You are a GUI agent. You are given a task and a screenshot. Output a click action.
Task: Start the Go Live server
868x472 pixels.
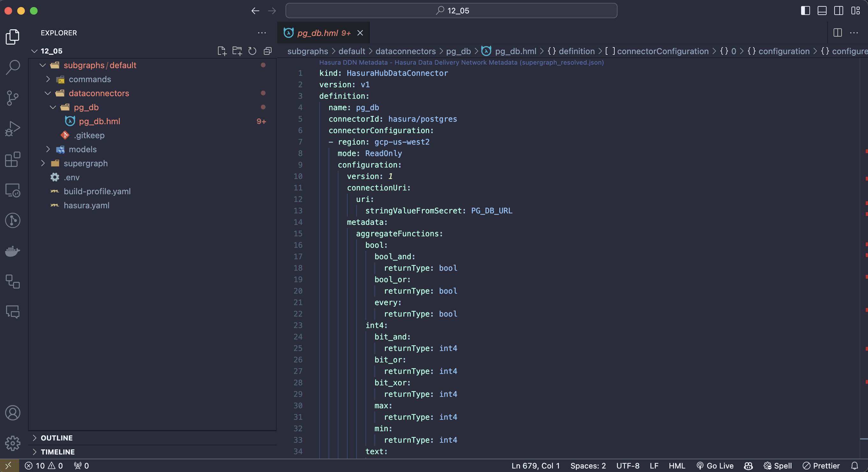[715, 466]
